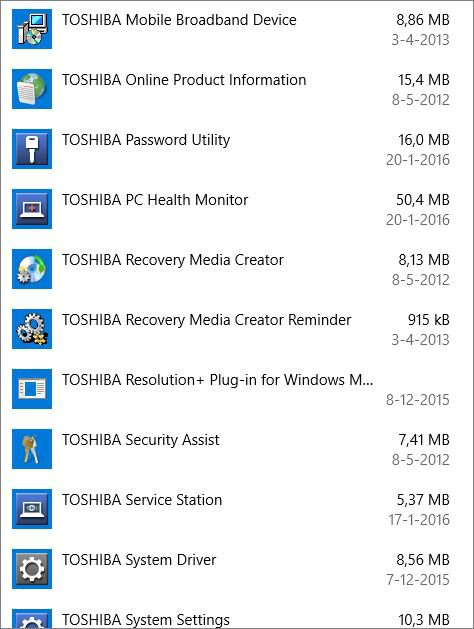The width and height of the screenshot is (474, 629).
Task: Click the System Driver gear icon
Action: point(32,569)
